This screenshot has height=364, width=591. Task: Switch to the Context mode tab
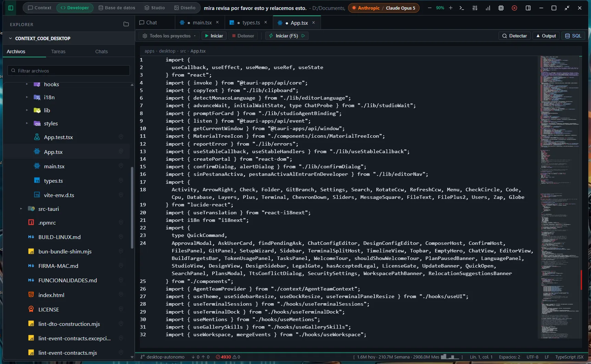coord(40,8)
